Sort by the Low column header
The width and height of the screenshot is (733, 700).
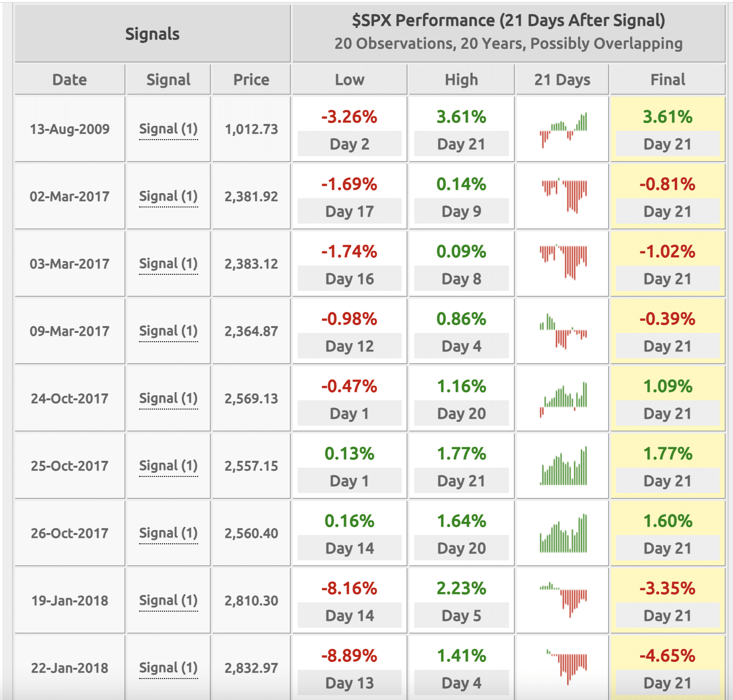pos(349,80)
